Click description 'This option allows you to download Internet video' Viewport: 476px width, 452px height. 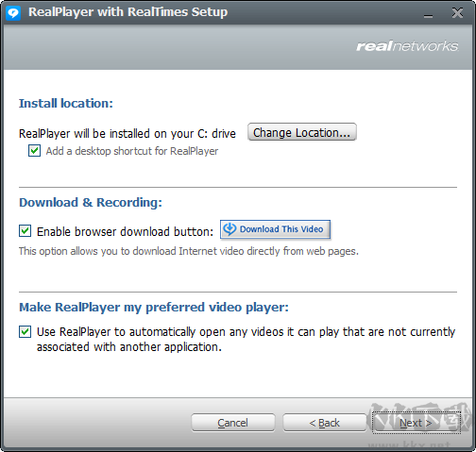click(x=189, y=251)
